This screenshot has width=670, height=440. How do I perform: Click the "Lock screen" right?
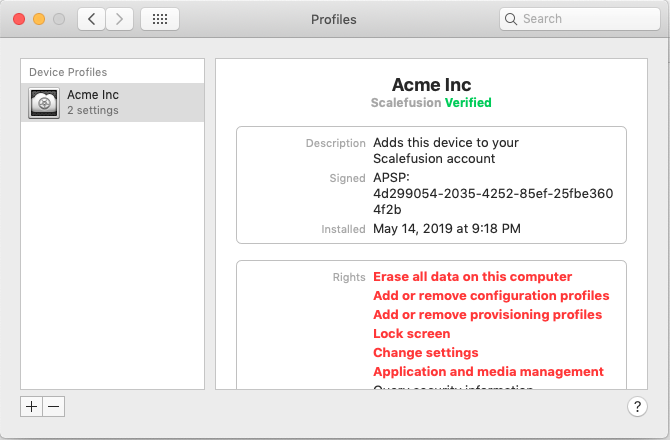tap(411, 334)
